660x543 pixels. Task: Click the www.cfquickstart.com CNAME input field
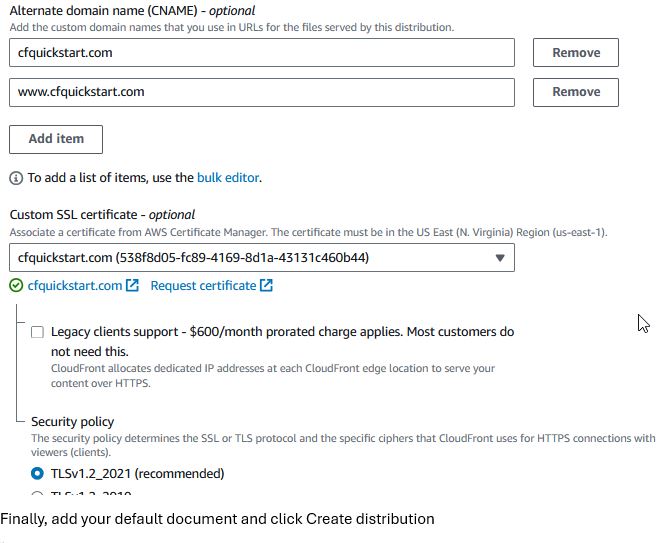262,92
